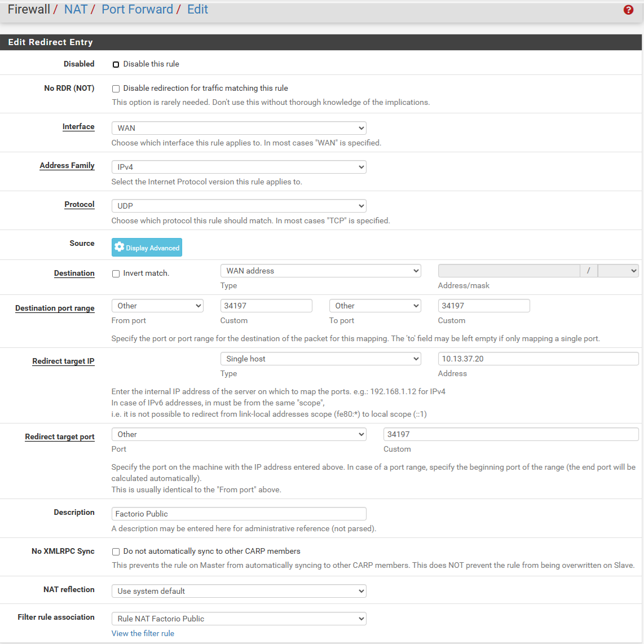Click the Edit breadcrumb link
The width and height of the screenshot is (644, 644).
pos(197,10)
